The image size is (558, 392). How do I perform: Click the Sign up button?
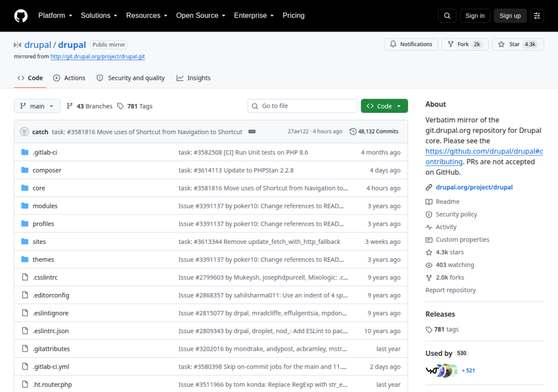tap(510, 16)
